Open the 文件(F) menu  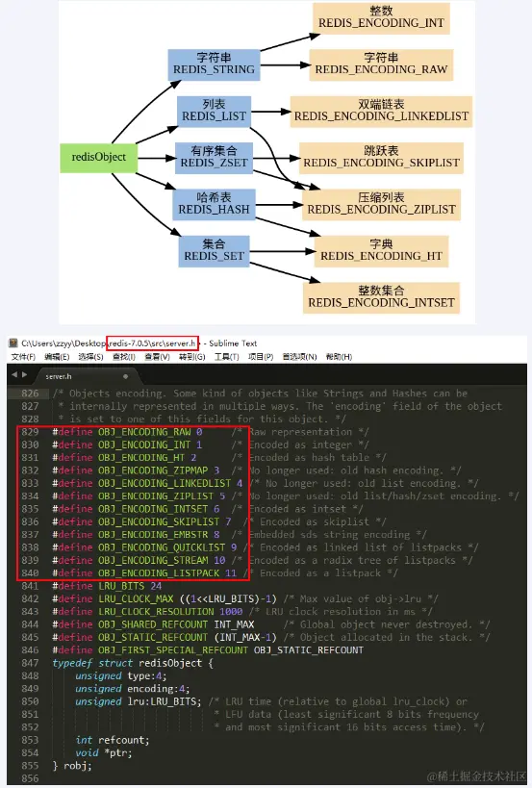(23, 357)
